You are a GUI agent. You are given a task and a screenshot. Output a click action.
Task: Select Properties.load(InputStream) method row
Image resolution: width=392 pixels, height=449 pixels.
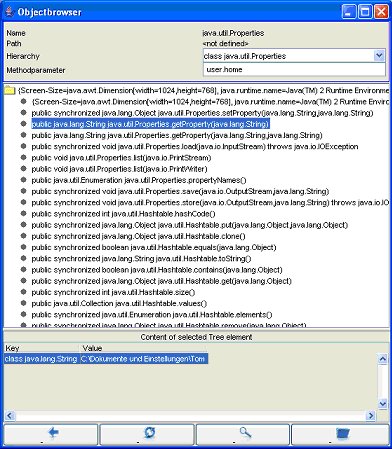tap(195, 147)
